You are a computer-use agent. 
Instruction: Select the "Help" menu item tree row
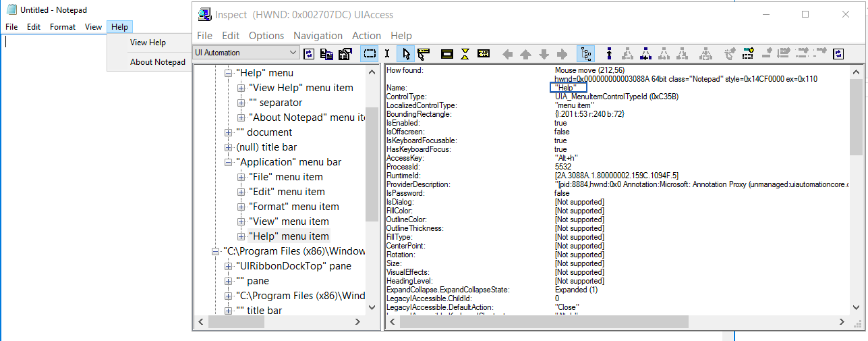[289, 236]
